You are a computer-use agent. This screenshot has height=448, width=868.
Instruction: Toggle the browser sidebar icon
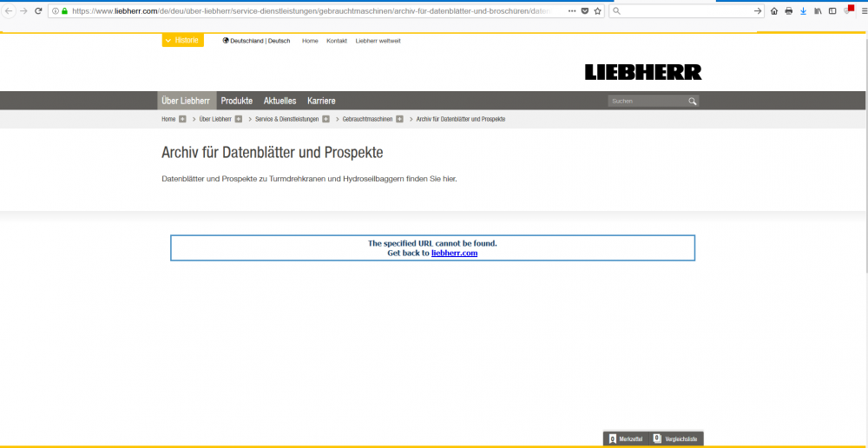click(832, 11)
